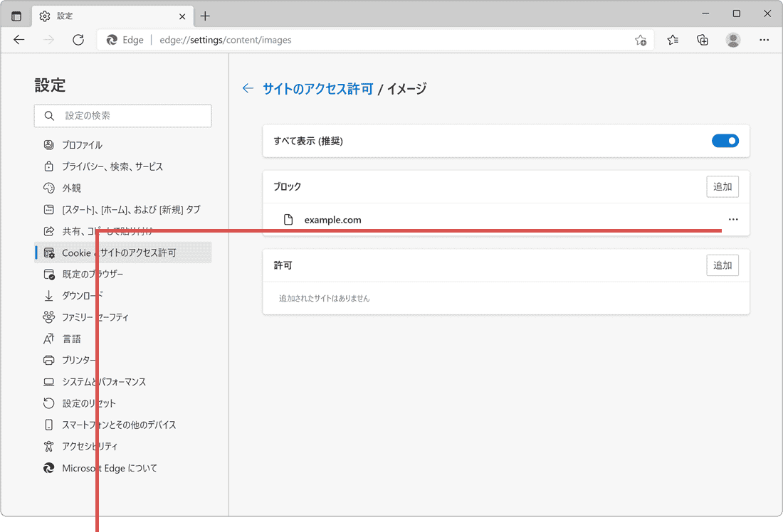Screen dimensions: 783x532
Task: Click the 共有、コピーして貼り付け share icon
Action: tap(48, 231)
